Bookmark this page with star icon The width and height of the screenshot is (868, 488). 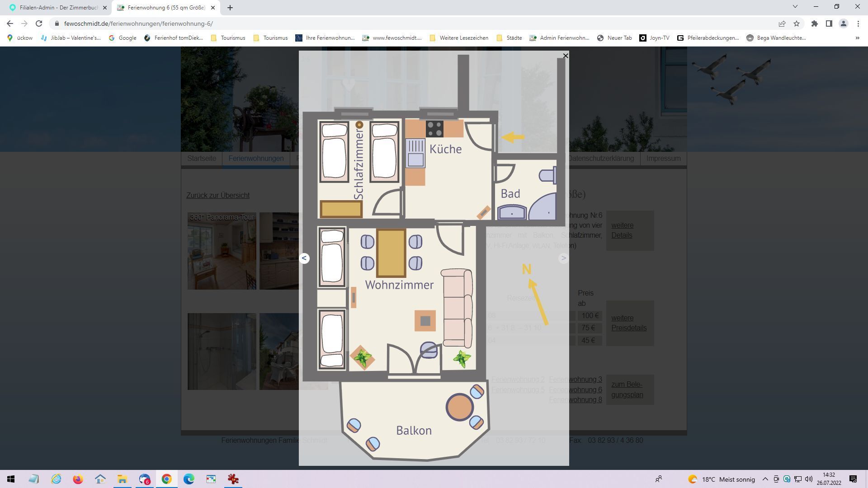tap(797, 23)
